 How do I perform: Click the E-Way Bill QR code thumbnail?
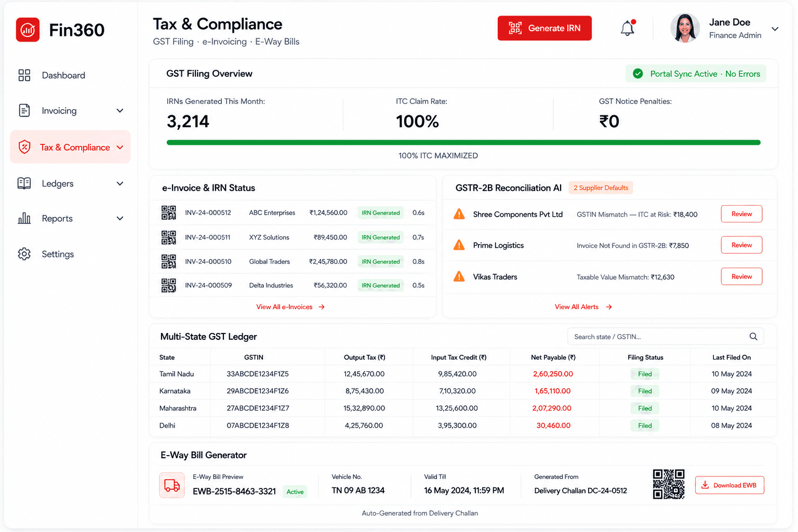[669, 484]
